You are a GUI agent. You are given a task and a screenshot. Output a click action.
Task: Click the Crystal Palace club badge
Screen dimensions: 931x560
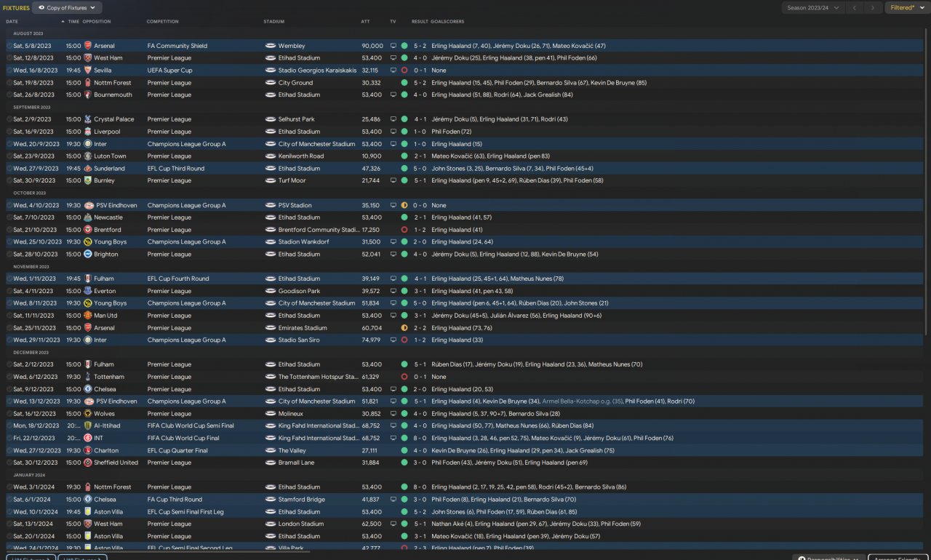pyautogui.click(x=88, y=119)
